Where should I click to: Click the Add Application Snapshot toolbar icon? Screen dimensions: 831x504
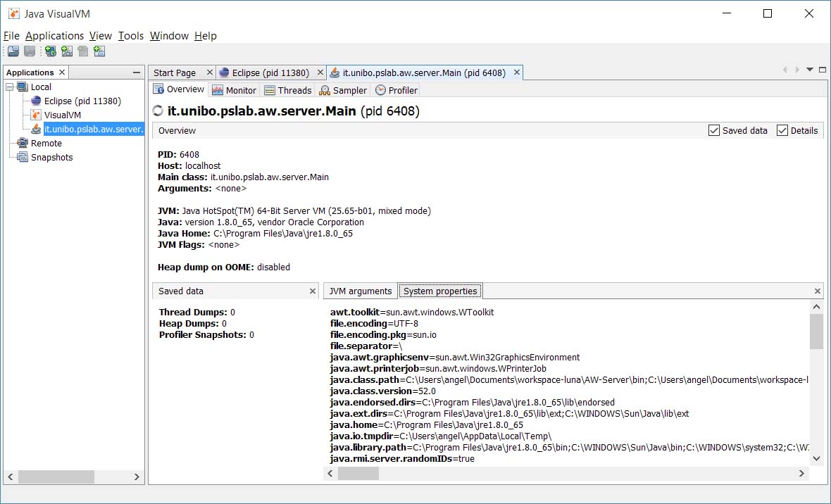tap(99, 51)
